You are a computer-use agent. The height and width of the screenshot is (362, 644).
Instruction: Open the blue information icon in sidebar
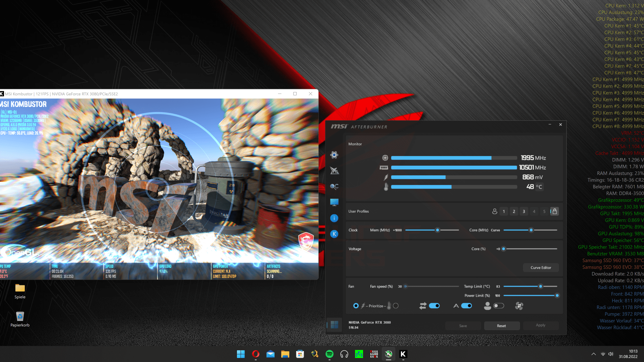[334, 218]
